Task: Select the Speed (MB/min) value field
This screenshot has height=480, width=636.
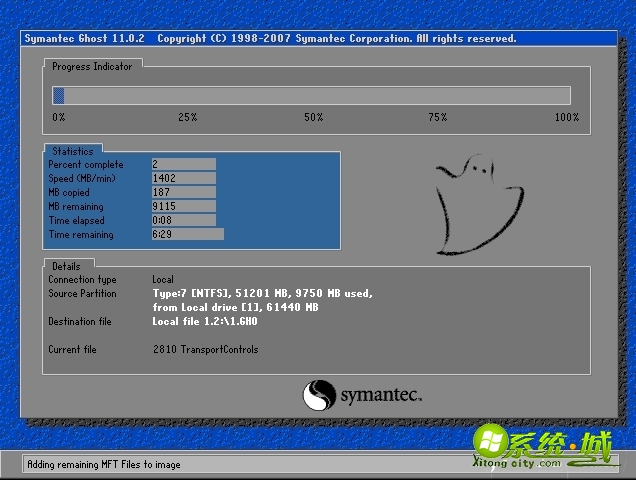Action: (183, 178)
